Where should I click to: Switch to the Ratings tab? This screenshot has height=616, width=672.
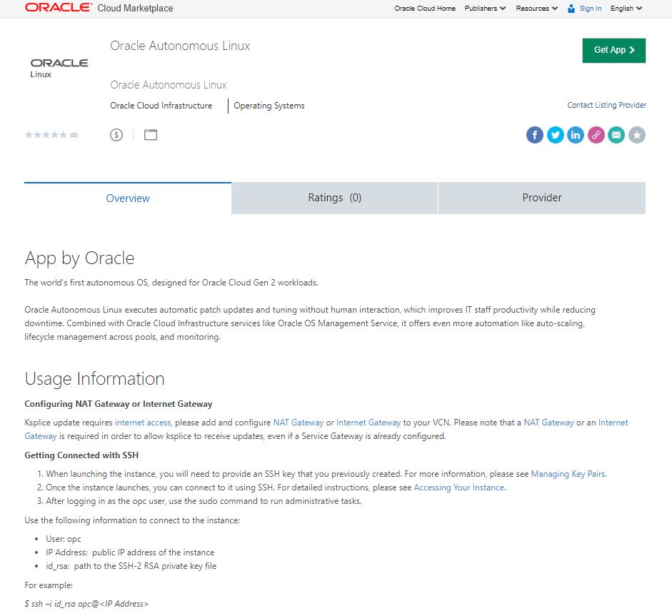click(334, 198)
